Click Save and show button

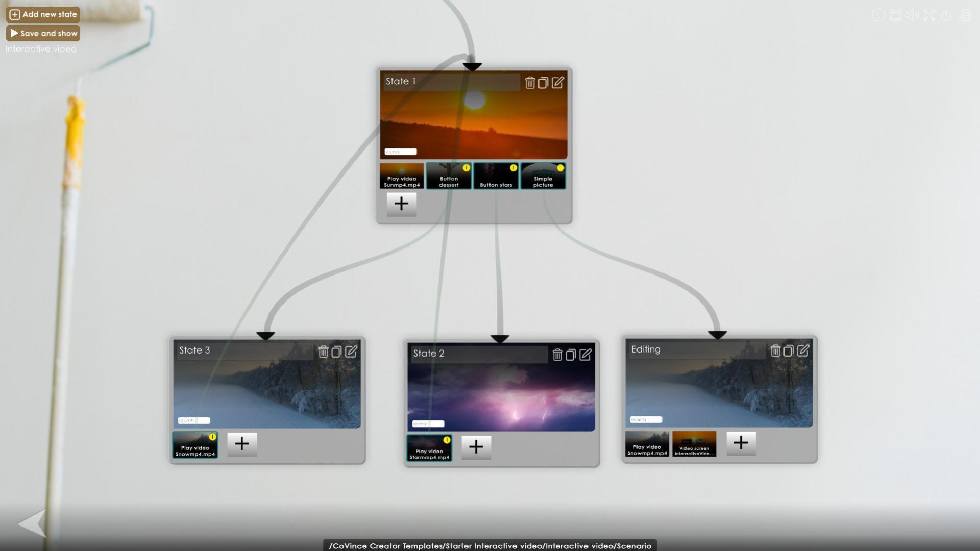coord(43,33)
